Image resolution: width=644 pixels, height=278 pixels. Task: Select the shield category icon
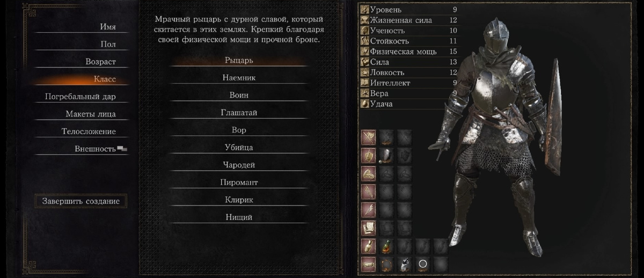point(368,156)
